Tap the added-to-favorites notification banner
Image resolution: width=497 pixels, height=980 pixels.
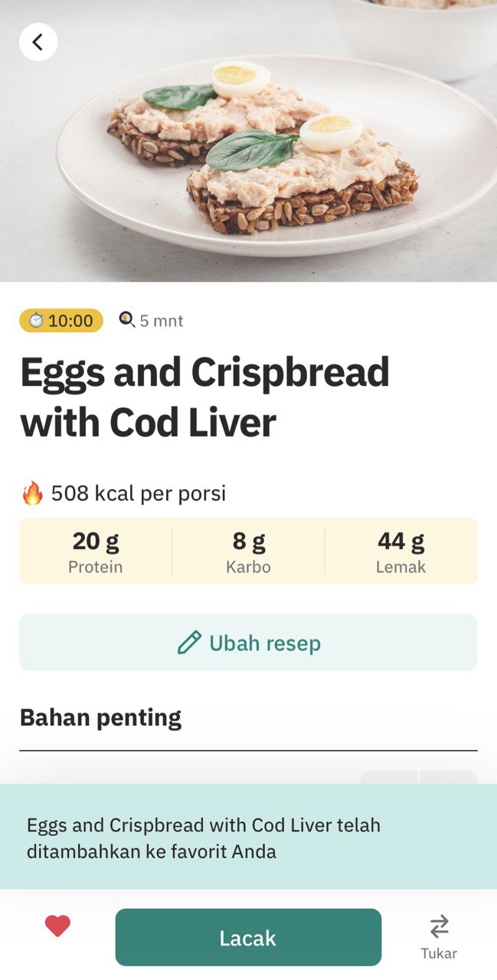[x=248, y=837]
